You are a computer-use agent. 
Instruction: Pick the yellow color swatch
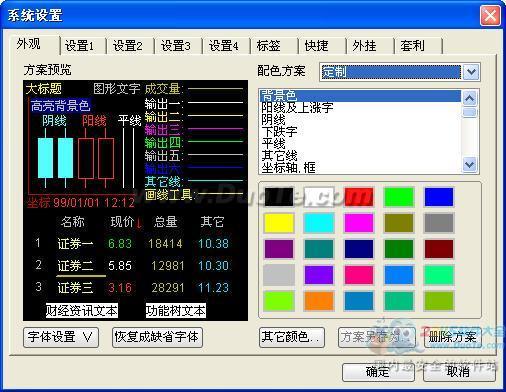click(279, 223)
